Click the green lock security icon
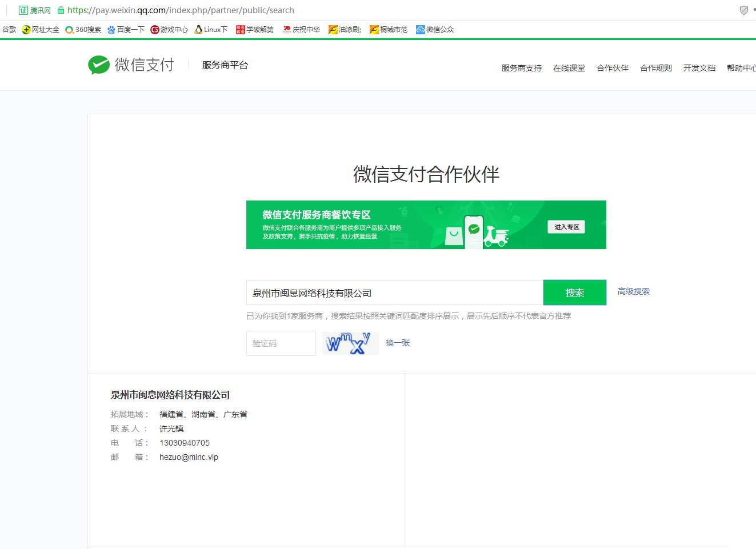The height and width of the screenshot is (549, 756). pyautogui.click(x=61, y=10)
